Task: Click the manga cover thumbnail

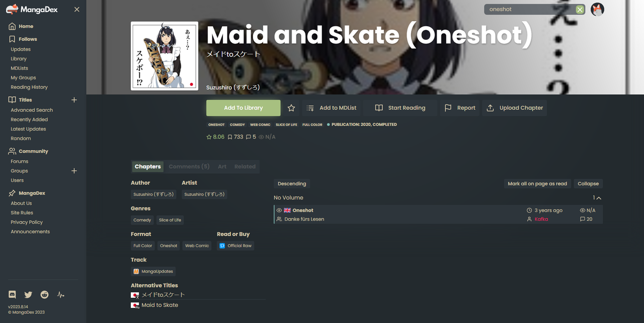Action: [x=165, y=56]
